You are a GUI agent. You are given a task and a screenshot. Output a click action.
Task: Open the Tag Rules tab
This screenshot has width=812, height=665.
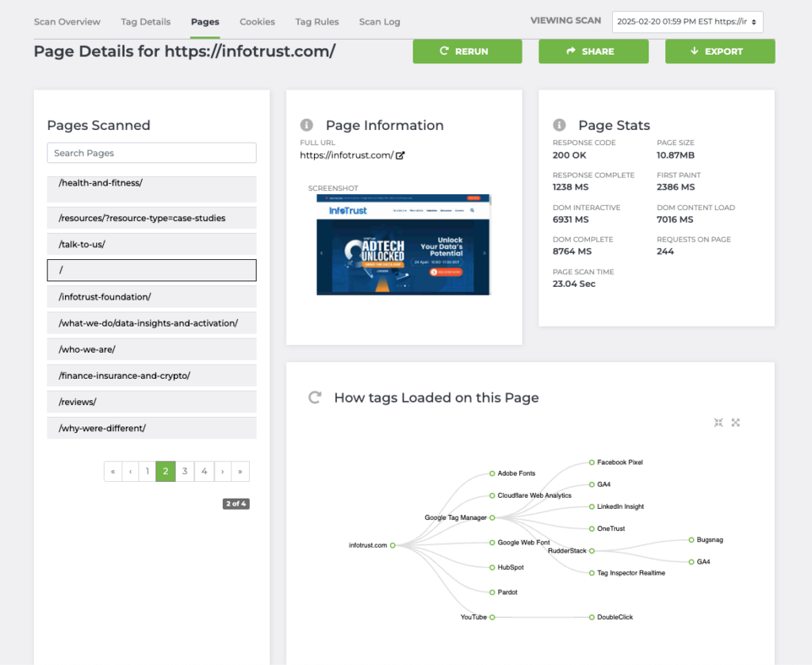[x=316, y=22]
